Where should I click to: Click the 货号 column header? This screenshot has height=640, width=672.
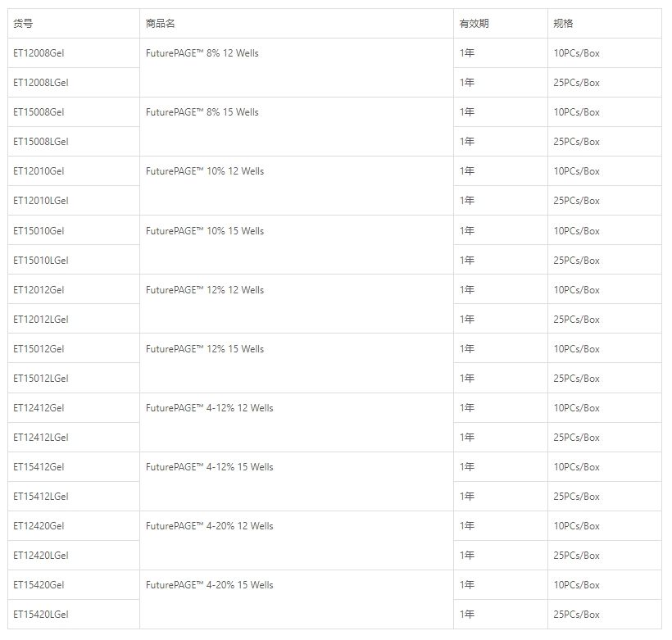(24, 24)
